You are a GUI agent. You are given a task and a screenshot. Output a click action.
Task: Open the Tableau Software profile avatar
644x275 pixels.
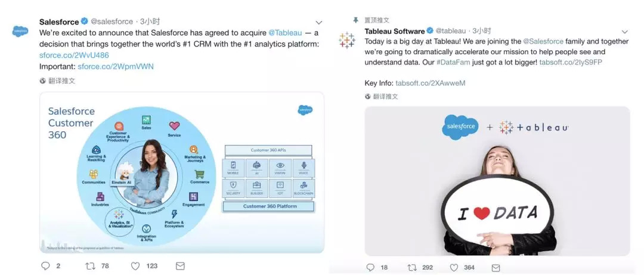coord(346,41)
